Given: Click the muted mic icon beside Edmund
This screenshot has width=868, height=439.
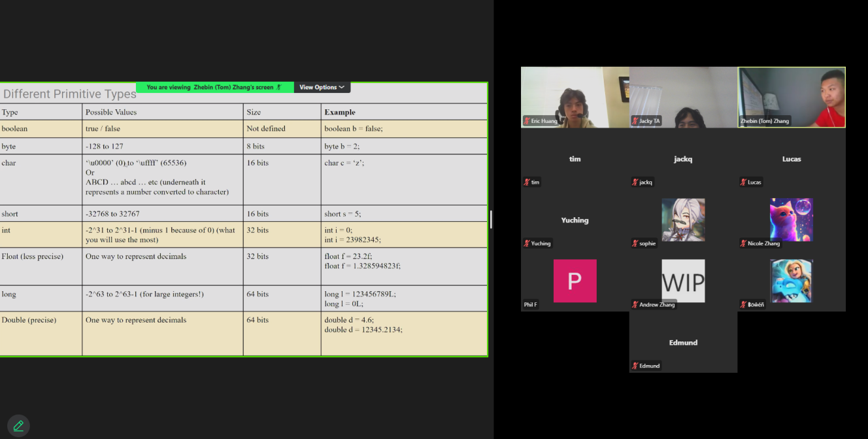Looking at the screenshot, I should pos(635,366).
